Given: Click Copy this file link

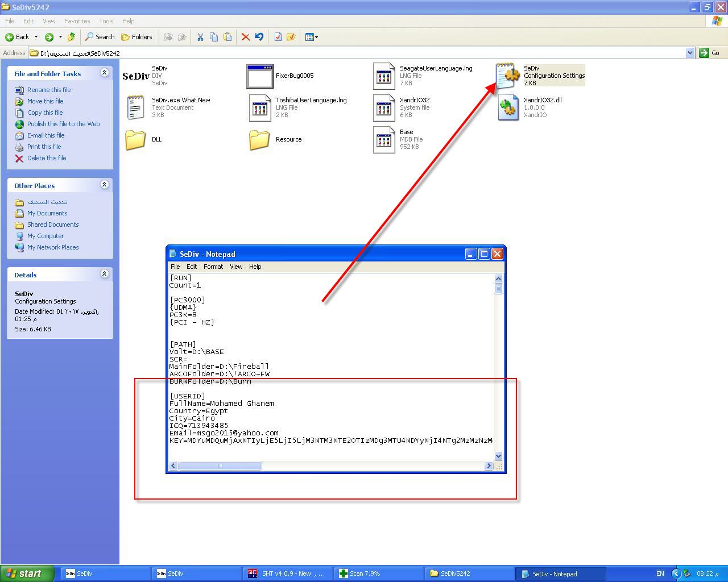Looking at the screenshot, I should coord(45,113).
